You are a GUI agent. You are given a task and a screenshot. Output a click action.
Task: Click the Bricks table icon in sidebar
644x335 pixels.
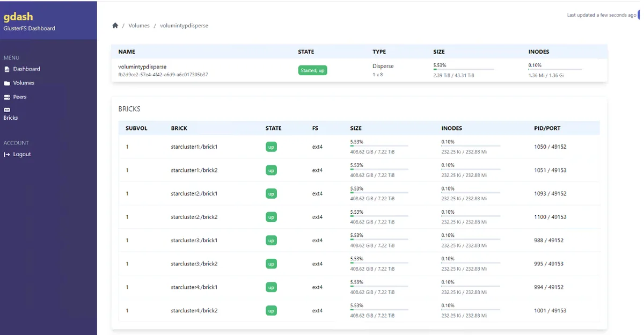[x=7, y=110]
